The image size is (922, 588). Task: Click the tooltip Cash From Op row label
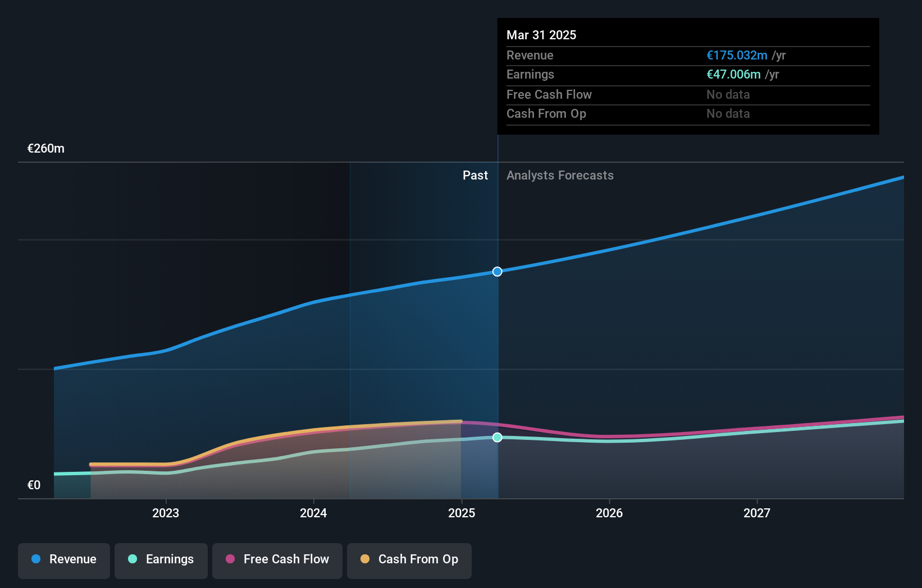point(546,113)
